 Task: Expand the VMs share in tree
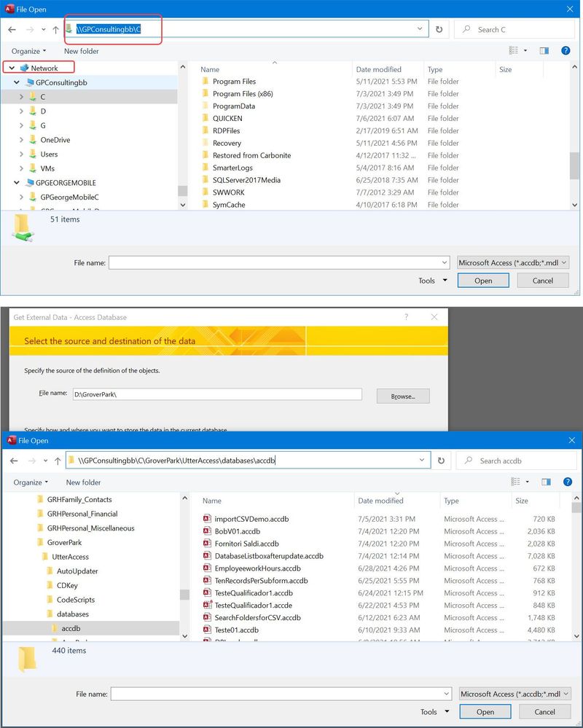(x=21, y=168)
